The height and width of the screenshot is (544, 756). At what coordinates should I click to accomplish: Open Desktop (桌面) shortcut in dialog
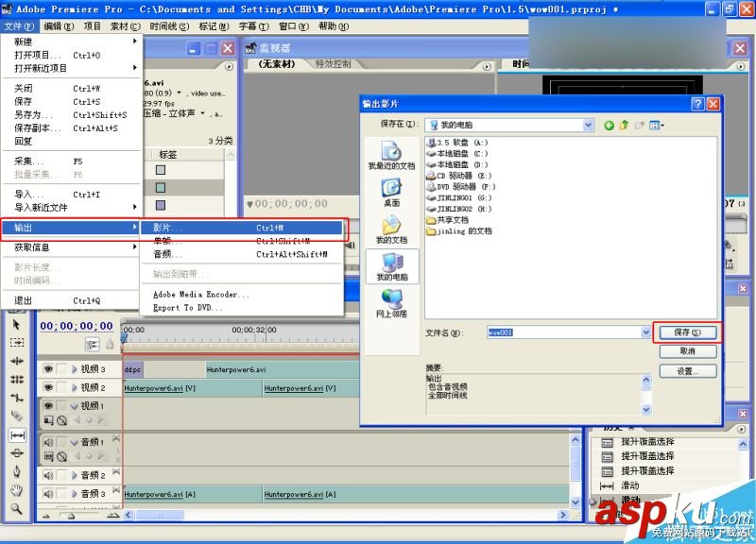pyautogui.click(x=391, y=193)
